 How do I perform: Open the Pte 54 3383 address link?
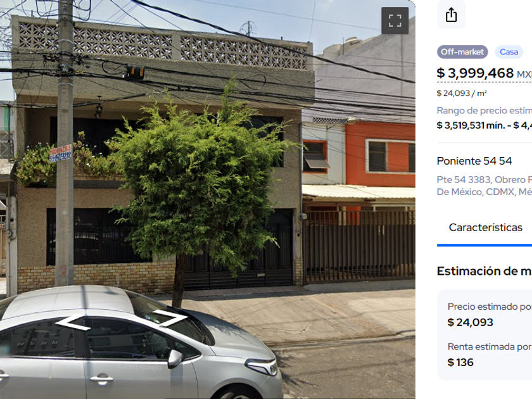(x=484, y=179)
